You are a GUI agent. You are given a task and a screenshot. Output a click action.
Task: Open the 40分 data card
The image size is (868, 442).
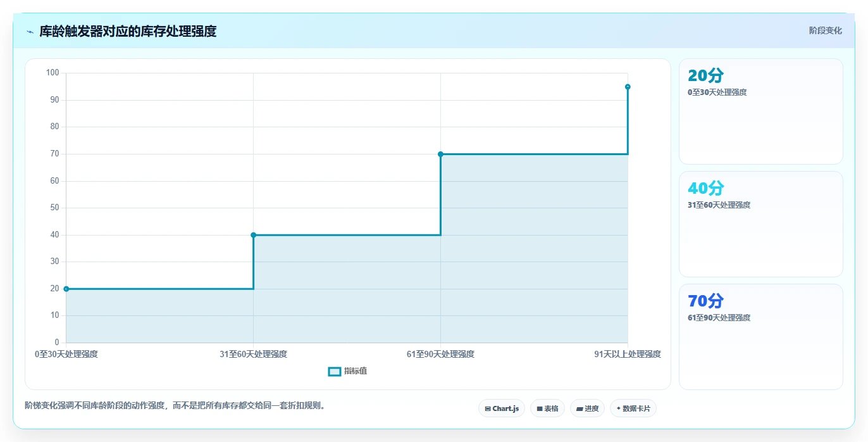click(760, 224)
